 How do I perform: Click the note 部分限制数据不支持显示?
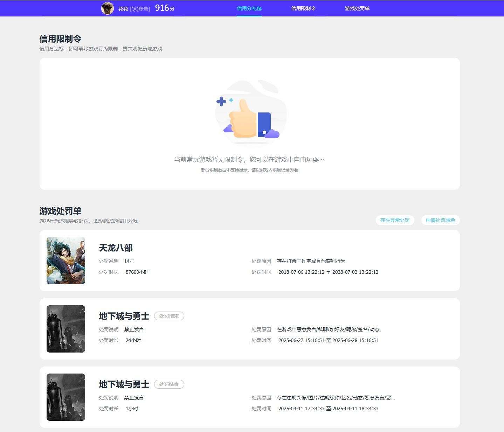point(249,170)
